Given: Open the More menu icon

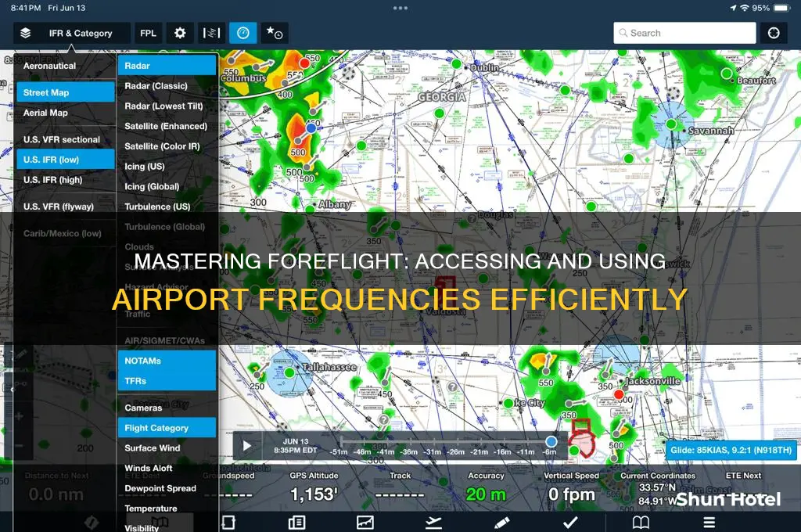Looking at the screenshot, I should 709,523.
